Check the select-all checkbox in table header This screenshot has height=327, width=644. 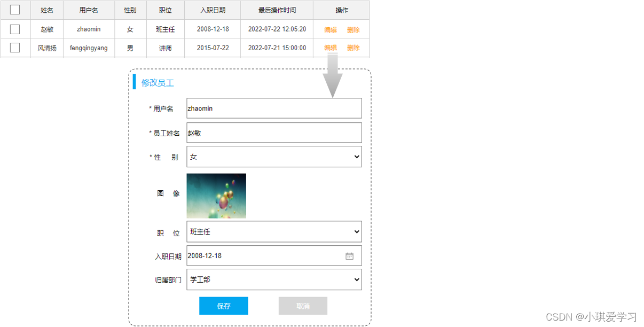pyautogui.click(x=14, y=10)
